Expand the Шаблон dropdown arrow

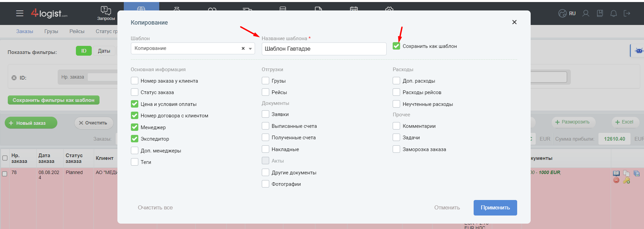(x=250, y=49)
